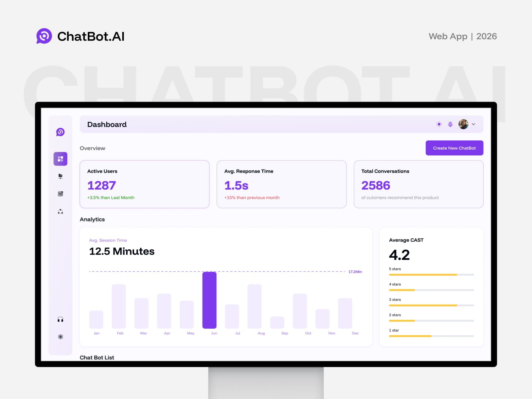
Task: Click the 12.5 Minutes session time value
Action: pos(122,251)
